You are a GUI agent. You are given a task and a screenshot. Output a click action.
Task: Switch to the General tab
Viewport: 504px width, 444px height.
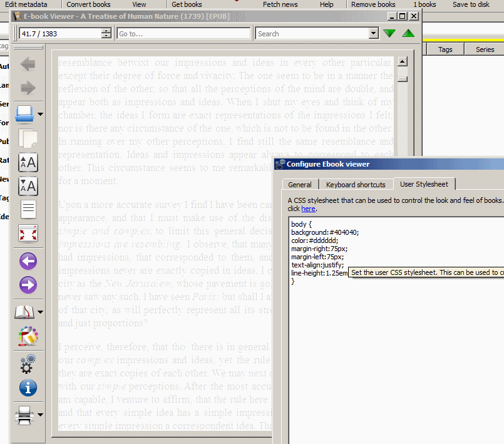point(300,185)
